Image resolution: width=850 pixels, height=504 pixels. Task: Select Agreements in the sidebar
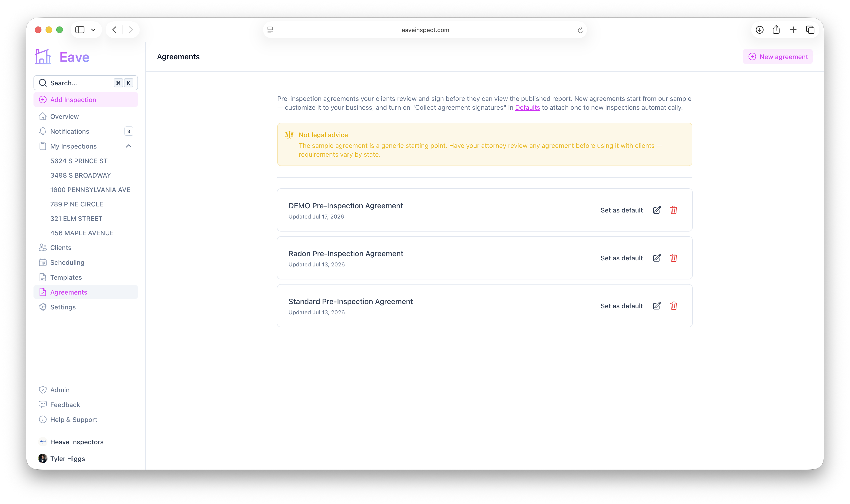tap(86, 292)
